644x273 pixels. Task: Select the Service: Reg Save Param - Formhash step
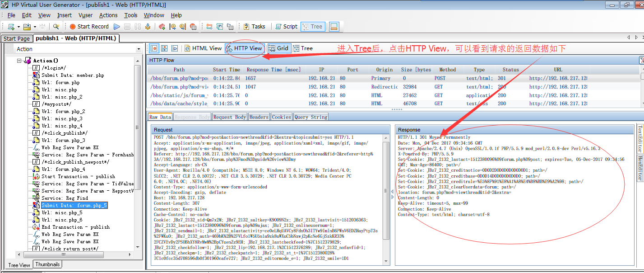tap(88, 155)
